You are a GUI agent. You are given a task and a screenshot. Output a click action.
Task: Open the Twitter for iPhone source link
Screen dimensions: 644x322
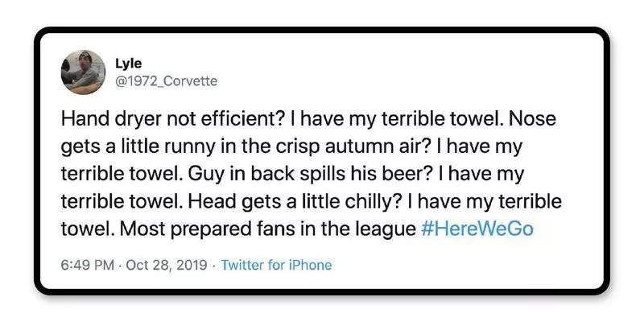coord(276,265)
